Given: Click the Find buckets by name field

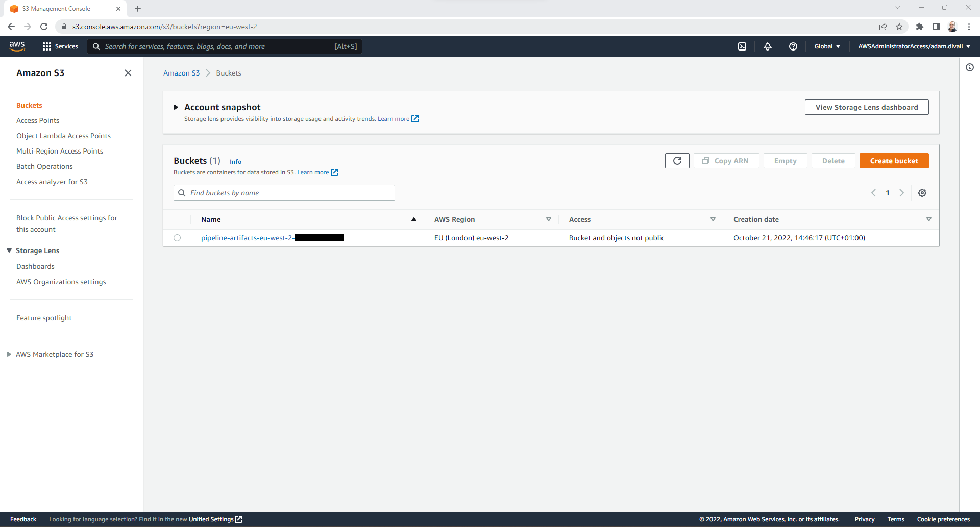Looking at the screenshot, I should (x=284, y=193).
